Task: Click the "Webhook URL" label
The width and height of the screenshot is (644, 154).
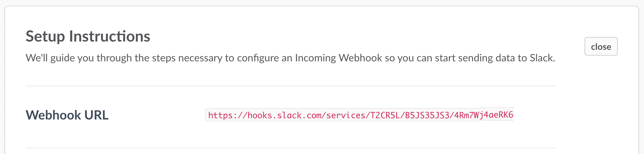Action: (67, 115)
